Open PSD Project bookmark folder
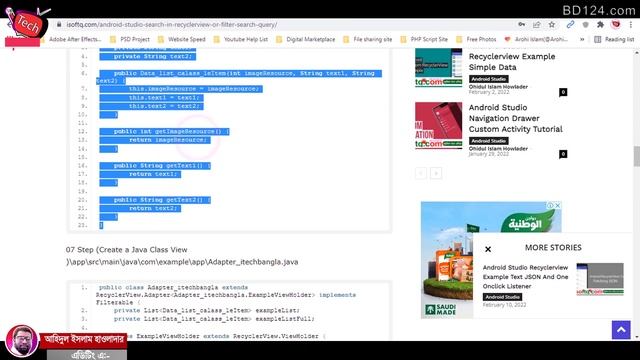The height and width of the screenshot is (360, 640). (130, 39)
